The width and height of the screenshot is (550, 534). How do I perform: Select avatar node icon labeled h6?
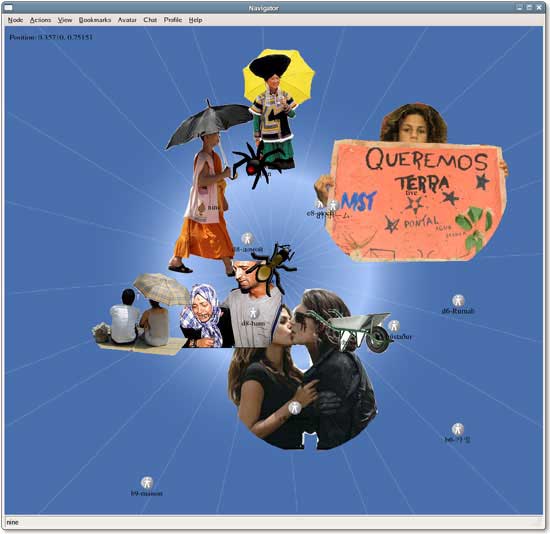457,429
